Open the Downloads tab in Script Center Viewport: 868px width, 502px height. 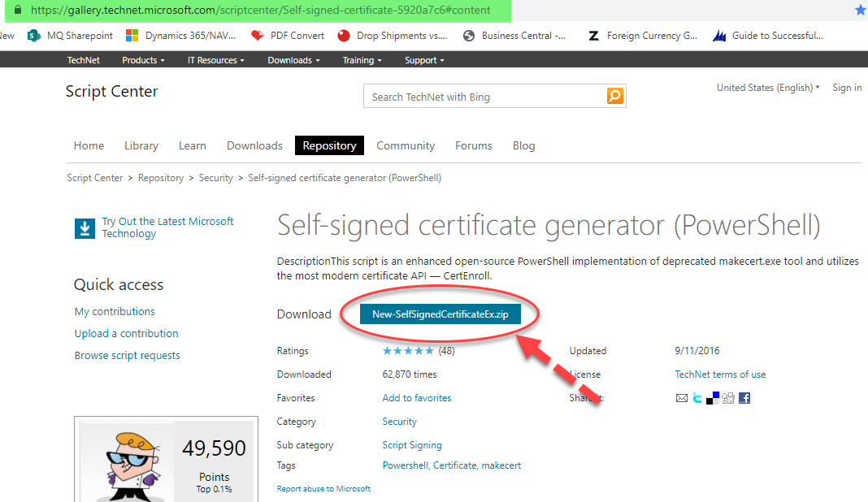pyautogui.click(x=254, y=145)
